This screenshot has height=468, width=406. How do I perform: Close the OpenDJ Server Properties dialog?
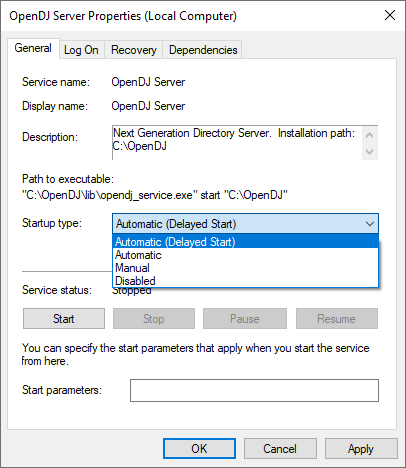pyautogui.click(x=390, y=15)
